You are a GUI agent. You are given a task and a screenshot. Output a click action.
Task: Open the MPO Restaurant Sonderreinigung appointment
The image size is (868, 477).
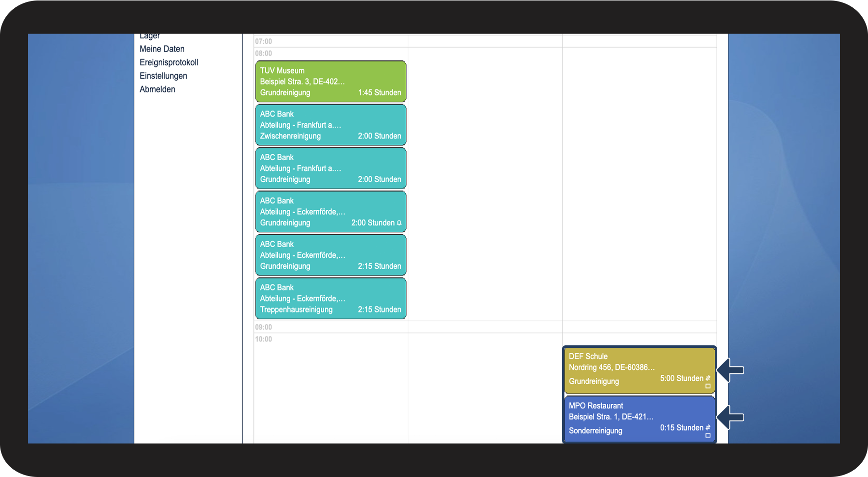click(x=639, y=419)
